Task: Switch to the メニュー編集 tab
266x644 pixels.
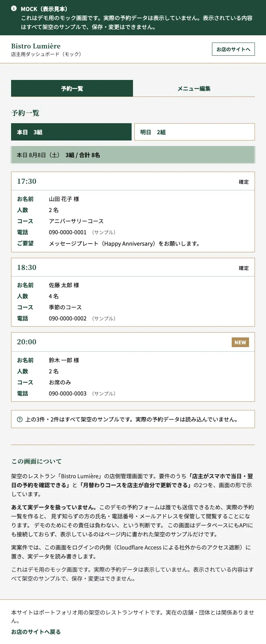Action: pos(194,88)
